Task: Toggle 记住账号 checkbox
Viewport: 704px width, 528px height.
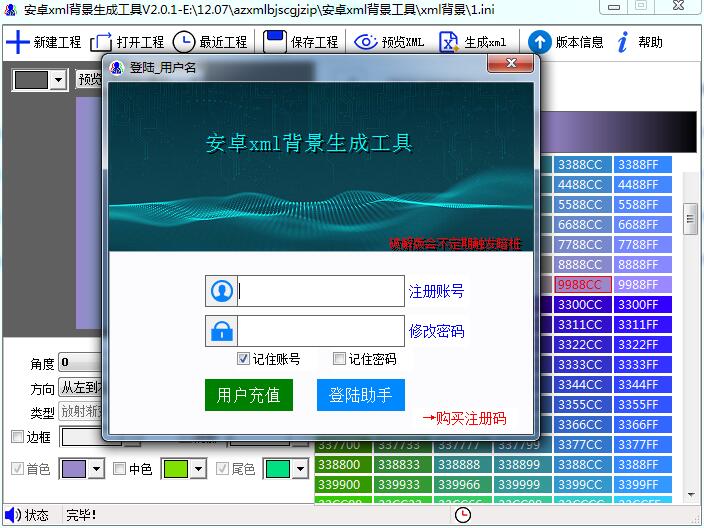Action: (243, 358)
